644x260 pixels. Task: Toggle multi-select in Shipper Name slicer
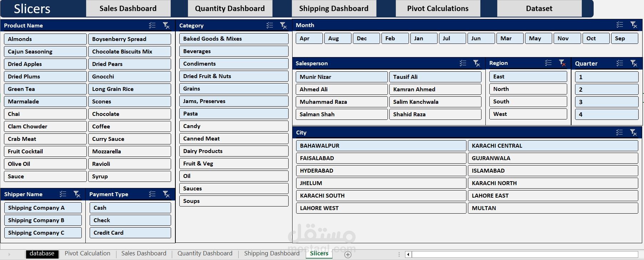pos(63,194)
